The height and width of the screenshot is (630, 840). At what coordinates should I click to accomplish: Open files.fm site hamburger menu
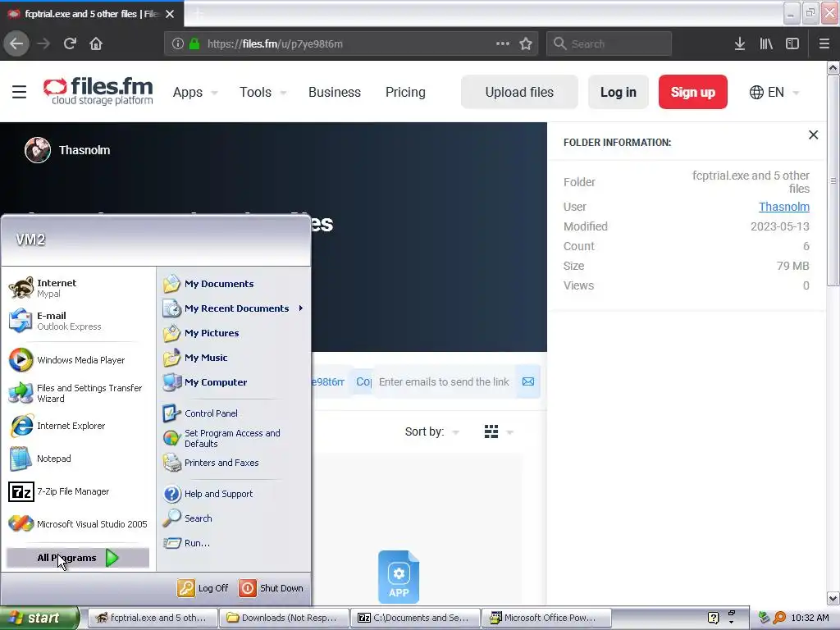click(20, 92)
